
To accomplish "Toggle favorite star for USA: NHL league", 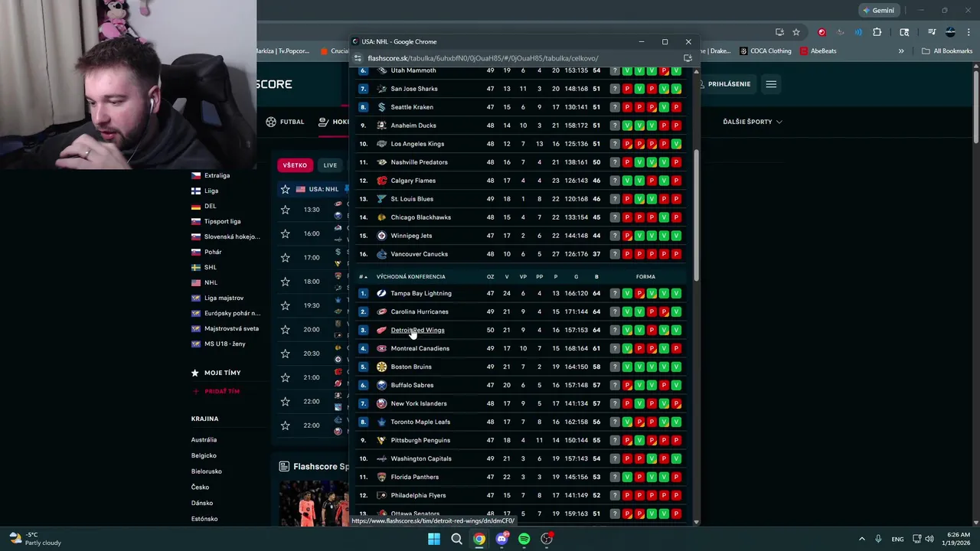I will click(x=285, y=189).
